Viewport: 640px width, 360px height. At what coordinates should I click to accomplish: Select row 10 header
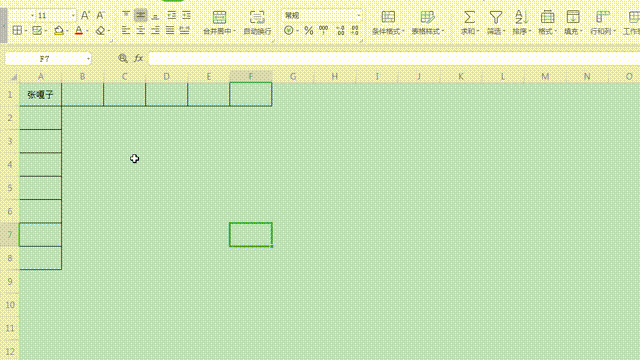tap(9, 305)
